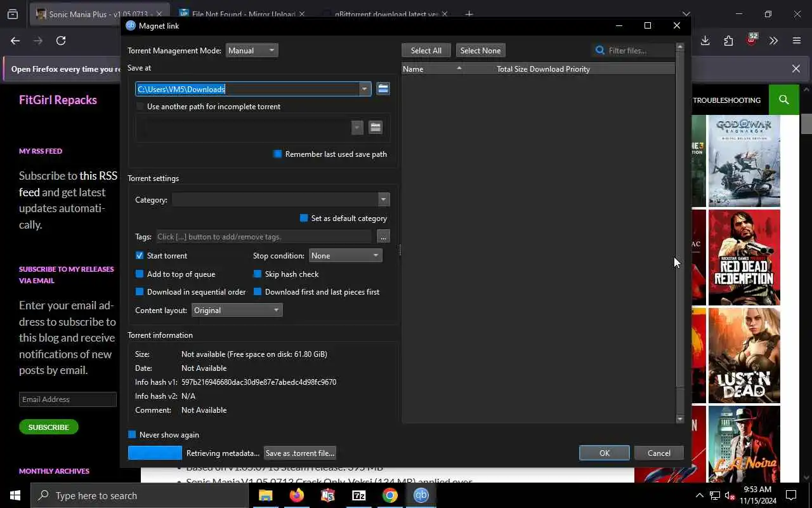
Task: Enable Set as default category
Action: 303,218
